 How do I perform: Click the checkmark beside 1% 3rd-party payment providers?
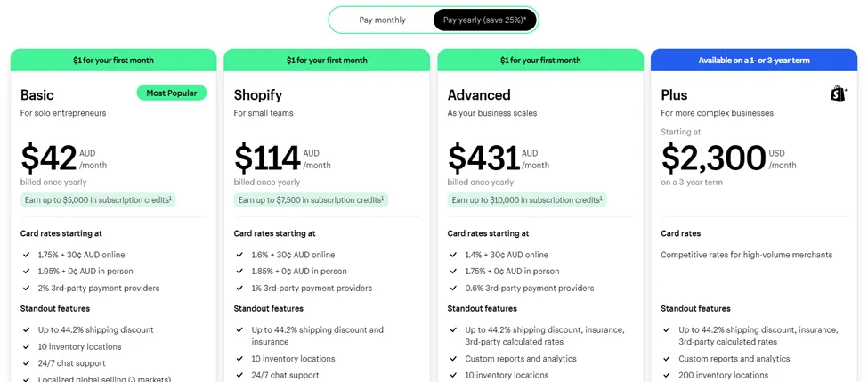[240, 289]
